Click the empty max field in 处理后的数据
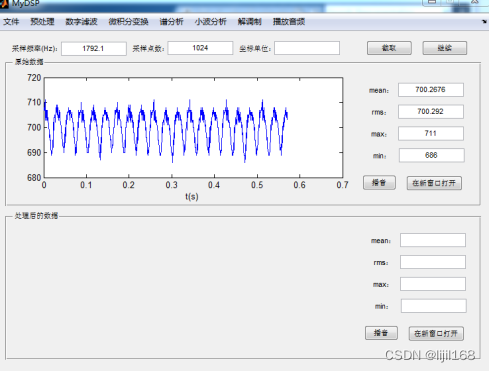This screenshot has width=490, height=372. coord(433,284)
